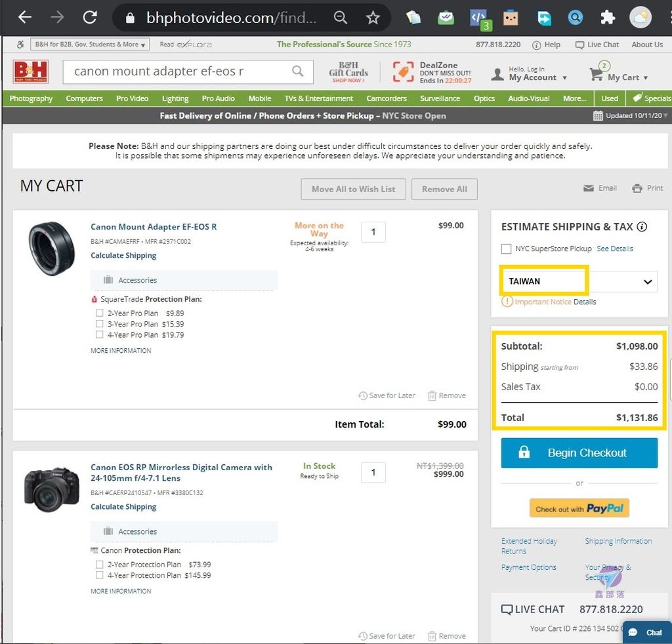Click the shopping cart icon
Screen dimensions: 672x644
(596, 74)
